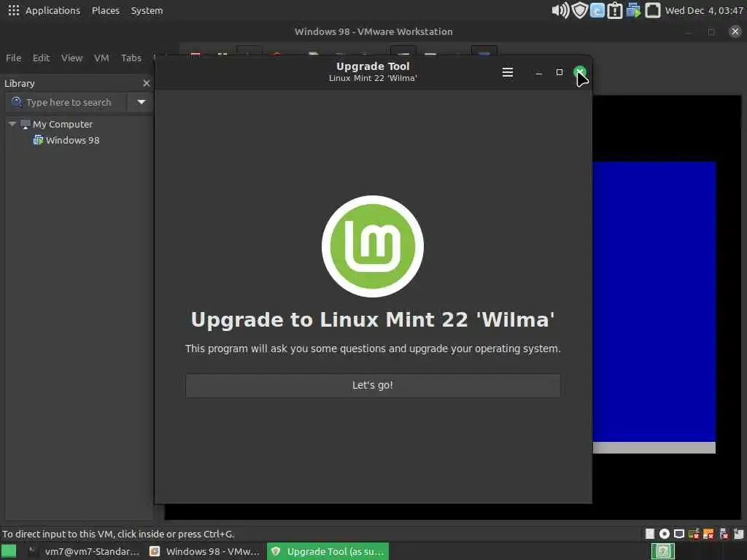Open the Library search filter dropdown
Screen dimensions: 747x560
tap(141, 102)
